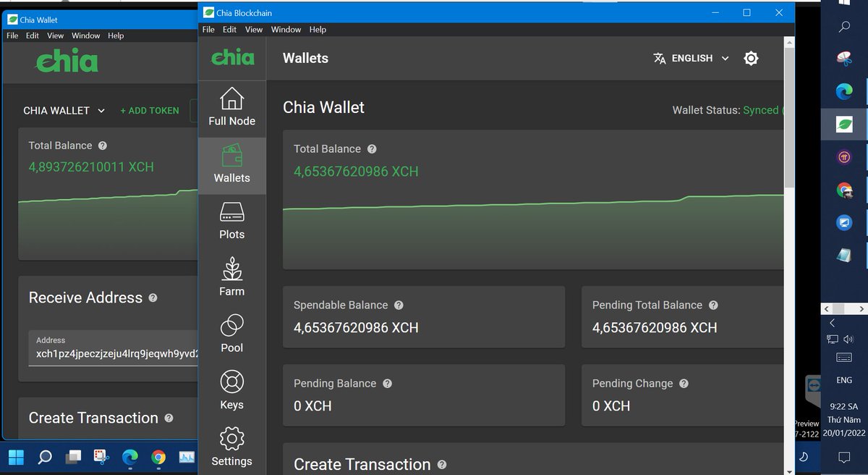The image size is (868, 475).
Task: Open search on the right vertical taskbar
Action: (x=844, y=28)
